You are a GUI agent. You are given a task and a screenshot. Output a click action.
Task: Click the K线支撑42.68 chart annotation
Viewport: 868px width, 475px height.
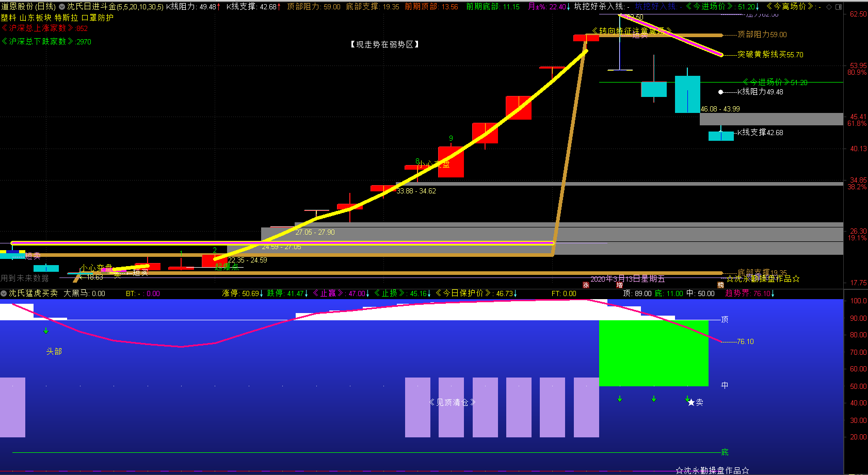coord(760,133)
